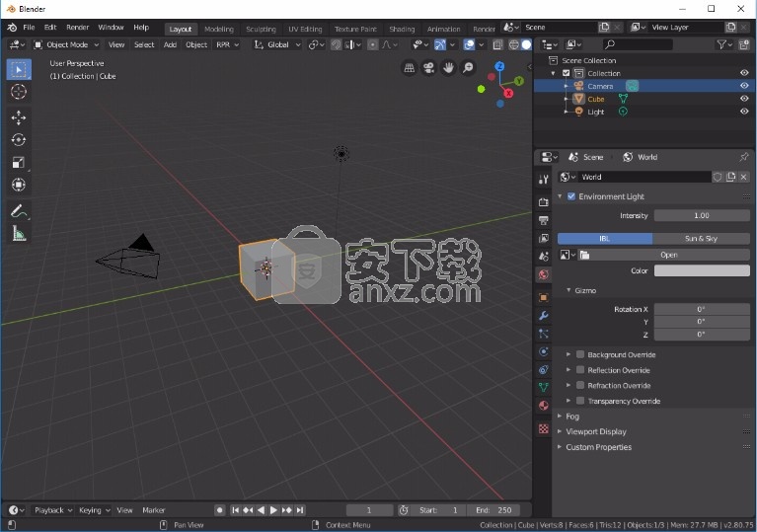Toggle Environment Light checkbox

pyautogui.click(x=571, y=196)
